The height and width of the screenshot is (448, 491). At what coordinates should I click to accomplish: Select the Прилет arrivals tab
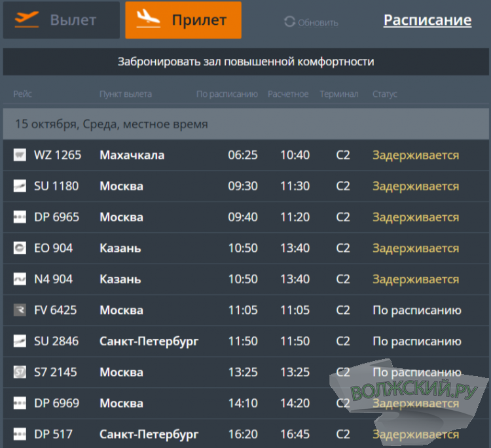183,20
